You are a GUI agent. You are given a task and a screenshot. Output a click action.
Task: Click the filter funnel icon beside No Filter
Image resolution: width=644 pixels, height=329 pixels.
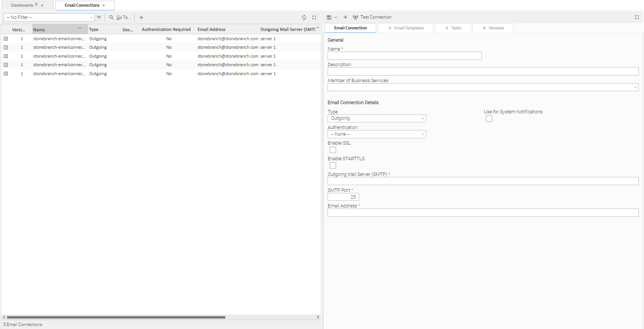tap(99, 17)
